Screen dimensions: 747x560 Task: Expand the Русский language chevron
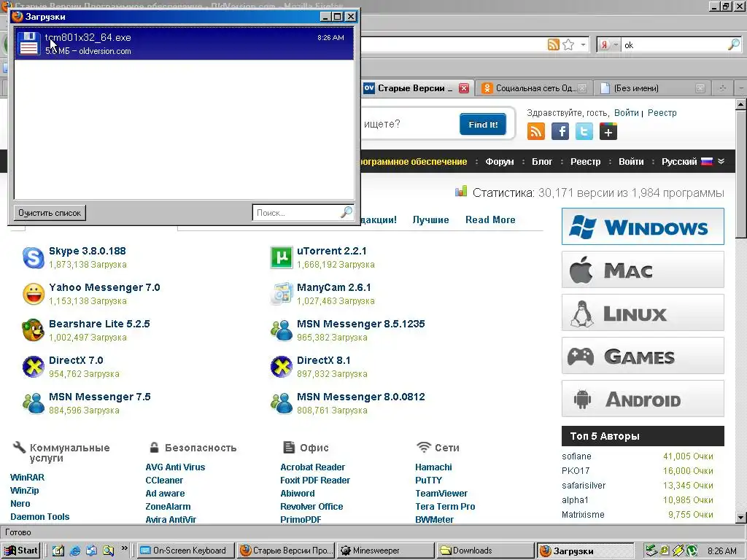click(721, 161)
